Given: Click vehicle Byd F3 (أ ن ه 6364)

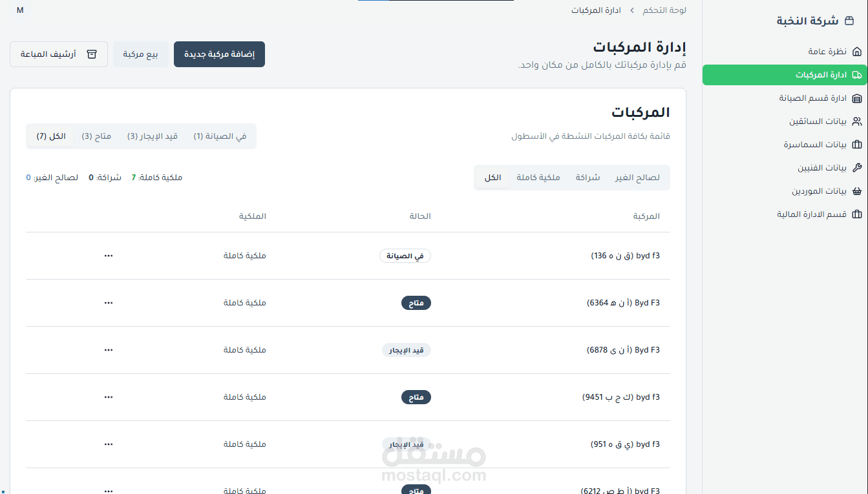Looking at the screenshot, I should click(623, 303).
